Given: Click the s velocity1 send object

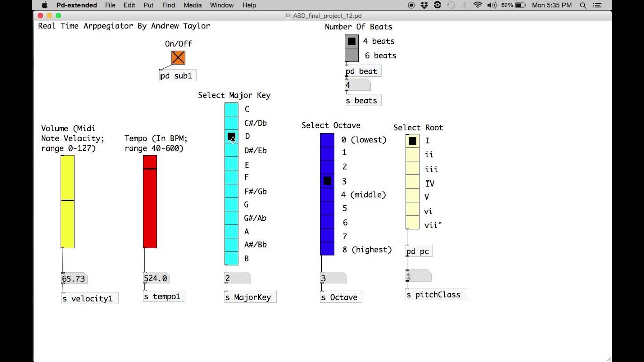Looking at the screenshot, I should pos(90,298).
